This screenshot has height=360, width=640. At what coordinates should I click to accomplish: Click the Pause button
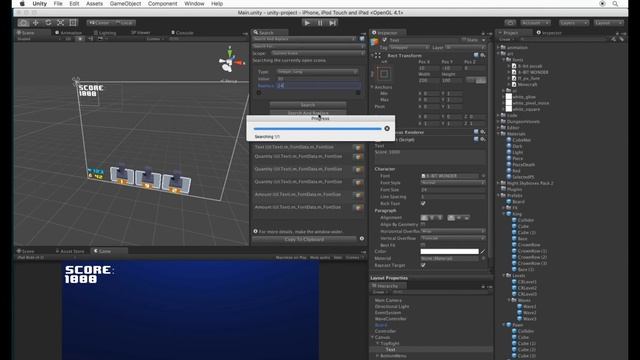click(x=320, y=23)
